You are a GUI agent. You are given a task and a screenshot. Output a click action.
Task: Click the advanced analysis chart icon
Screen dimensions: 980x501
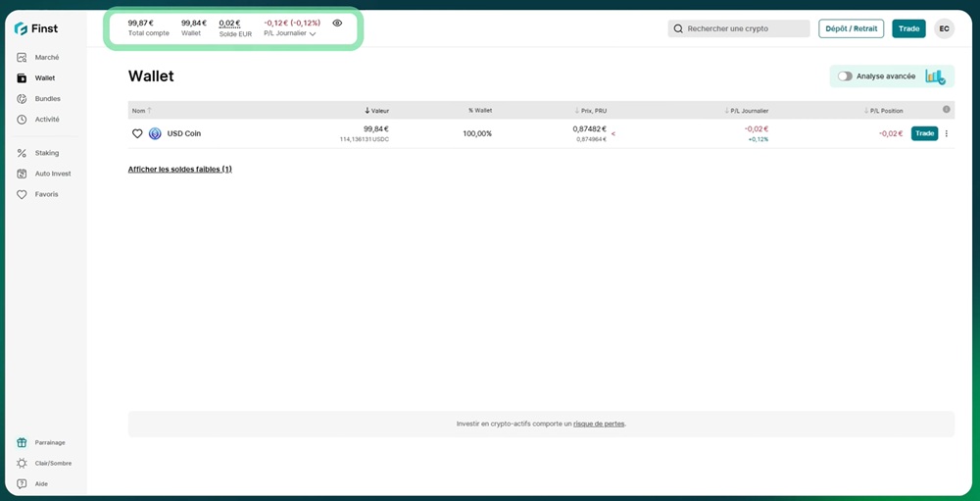tap(935, 76)
